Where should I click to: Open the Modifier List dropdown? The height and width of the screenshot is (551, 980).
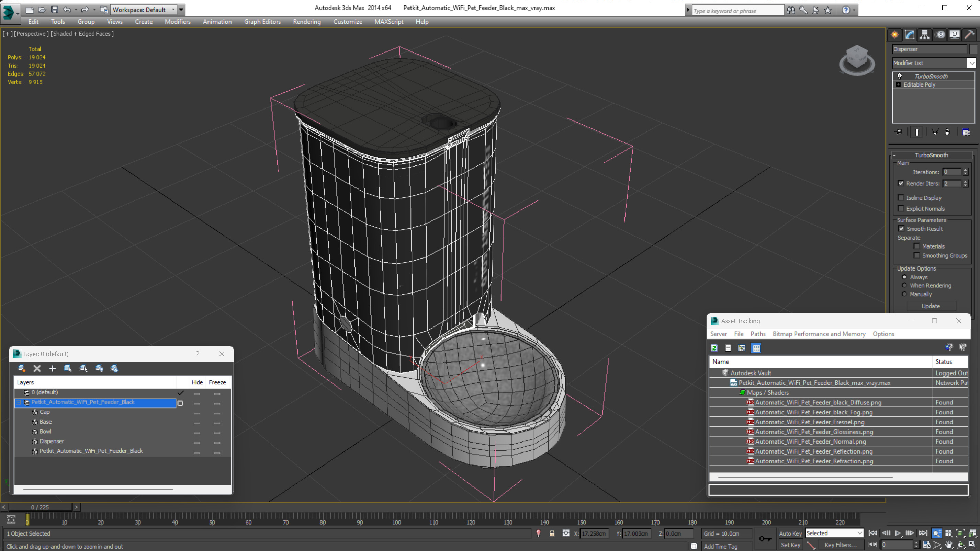click(934, 63)
